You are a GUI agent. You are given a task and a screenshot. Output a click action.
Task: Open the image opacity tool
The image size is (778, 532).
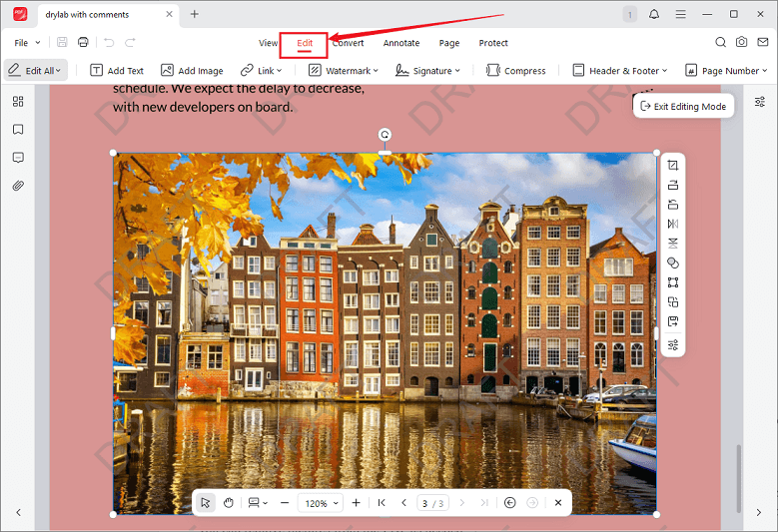(673, 263)
